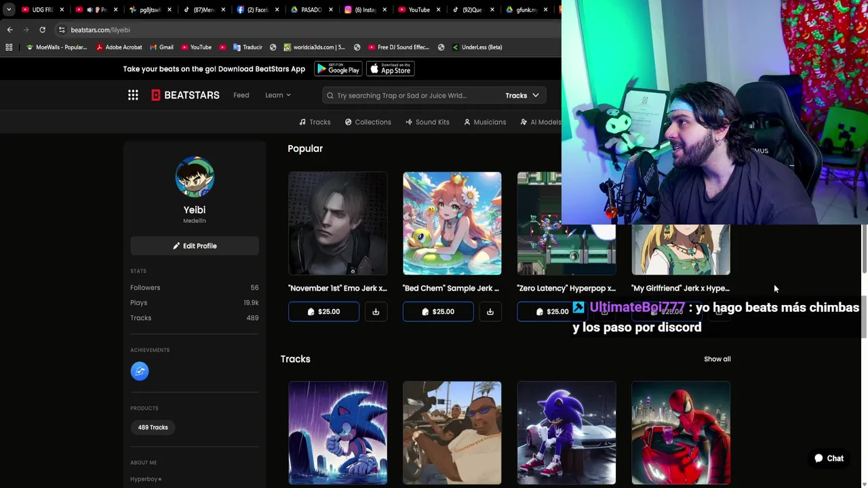
Task: Click the App Store download badge
Action: (x=390, y=69)
